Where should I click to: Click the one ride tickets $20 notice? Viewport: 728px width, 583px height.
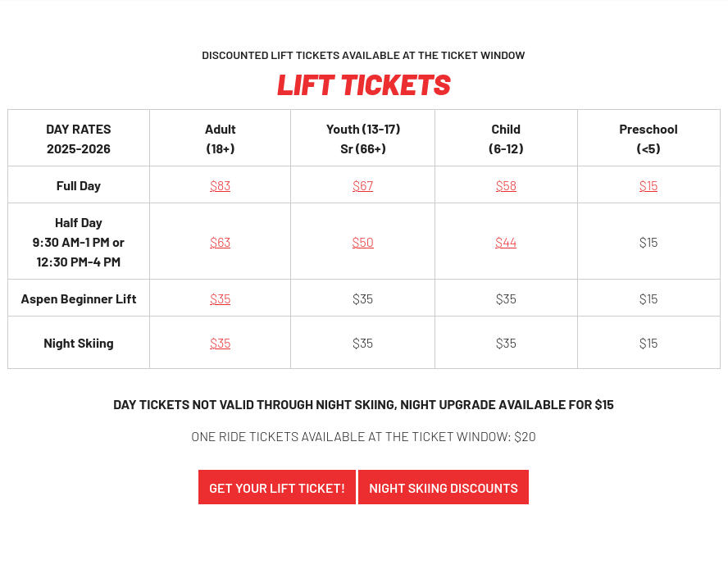[363, 437]
